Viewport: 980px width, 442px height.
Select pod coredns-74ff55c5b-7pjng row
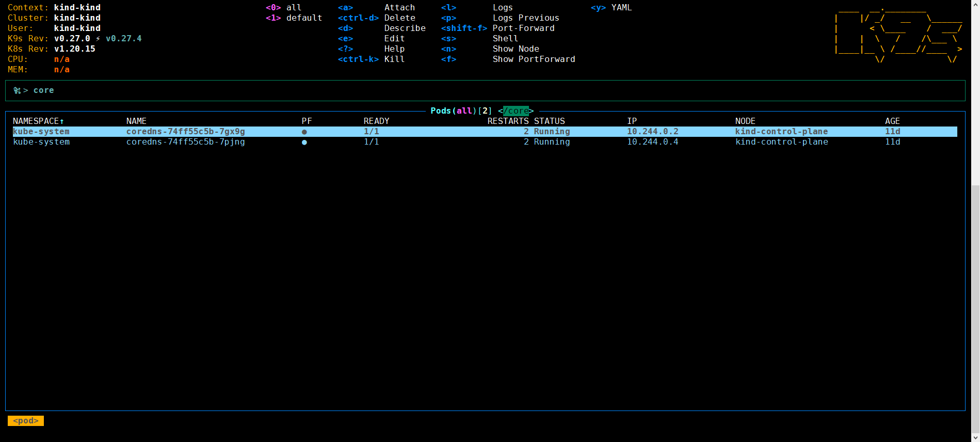185,142
